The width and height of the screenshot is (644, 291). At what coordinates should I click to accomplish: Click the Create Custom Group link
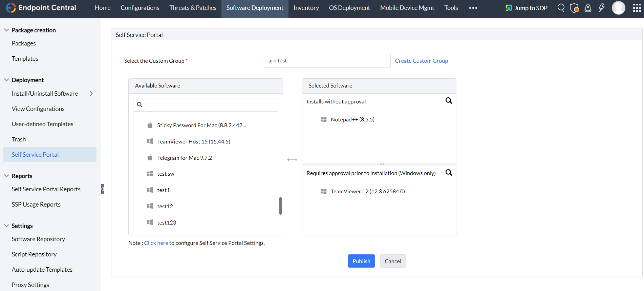click(x=422, y=61)
